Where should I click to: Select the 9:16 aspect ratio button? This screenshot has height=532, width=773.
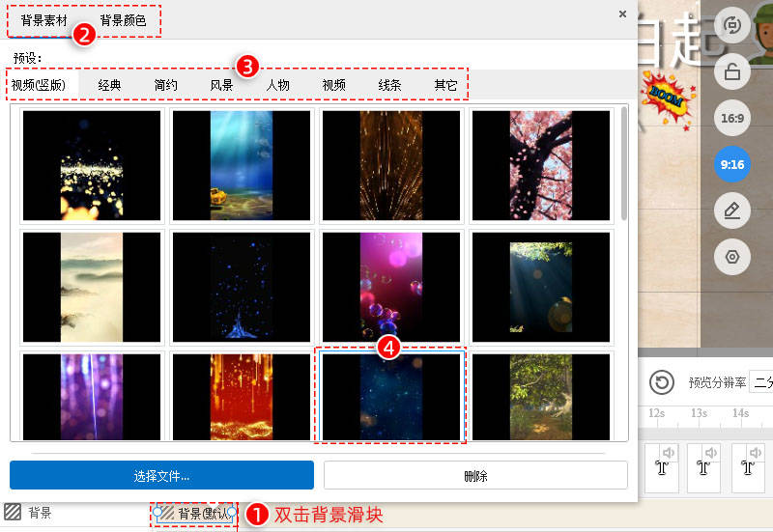point(732,164)
